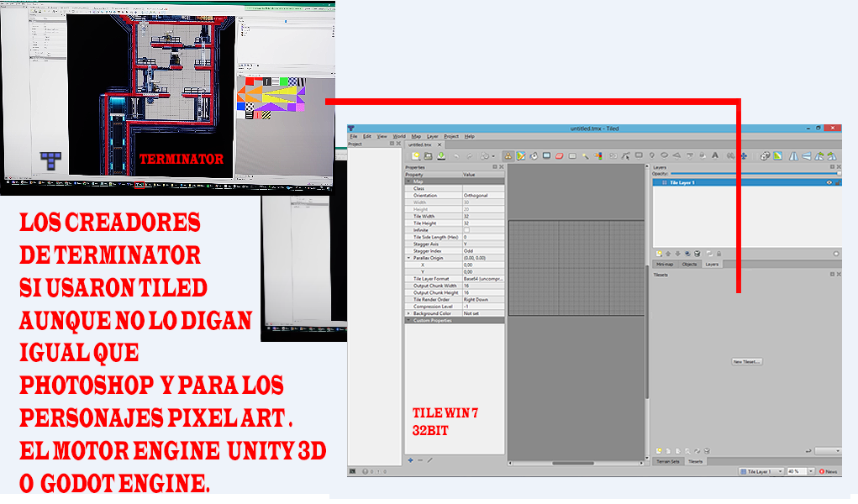Open the Layer menu
The width and height of the screenshot is (858, 504).
point(432,136)
